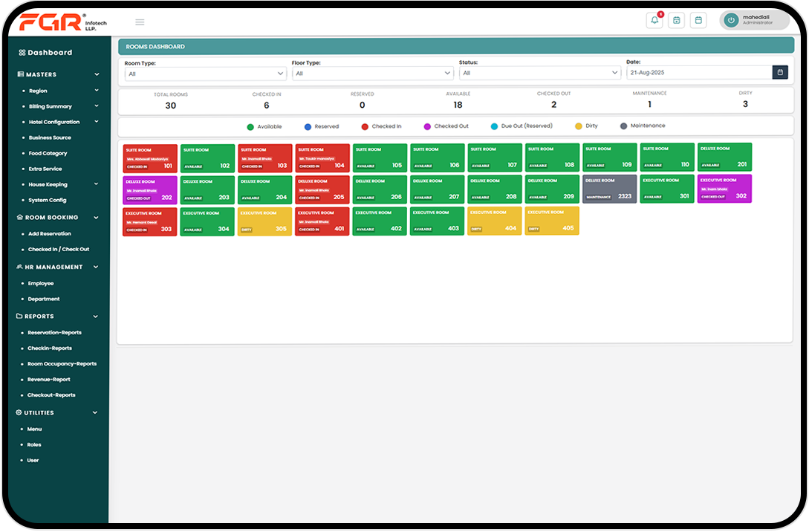The image size is (809, 532).
Task: Toggle the hamburger sidebar menu icon
Action: pyautogui.click(x=140, y=22)
